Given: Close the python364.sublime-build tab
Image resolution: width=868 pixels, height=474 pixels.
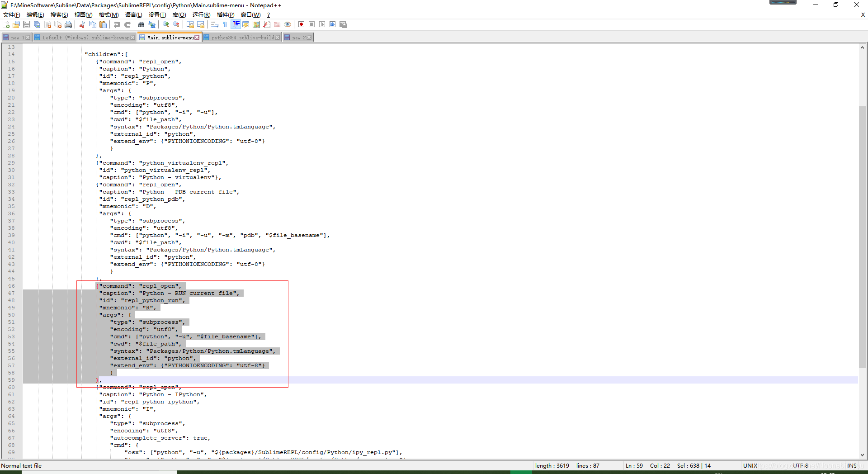Looking at the screenshot, I should (278, 38).
